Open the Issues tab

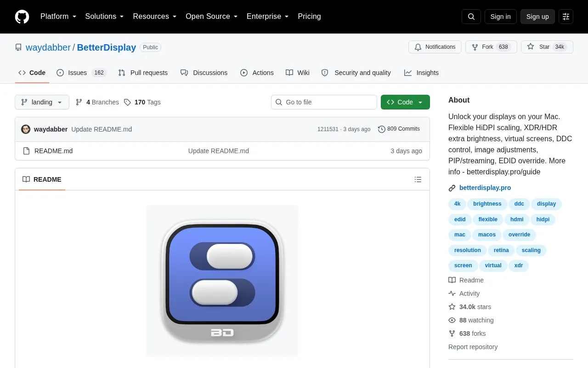pyautogui.click(x=81, y=73)
